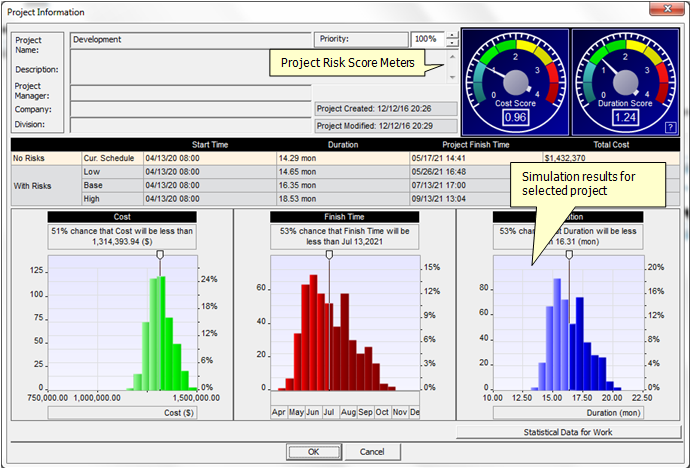Select the Cur. Schedule row in table
This screenshot has width=690, height=468.
click(x=111, y=157)
